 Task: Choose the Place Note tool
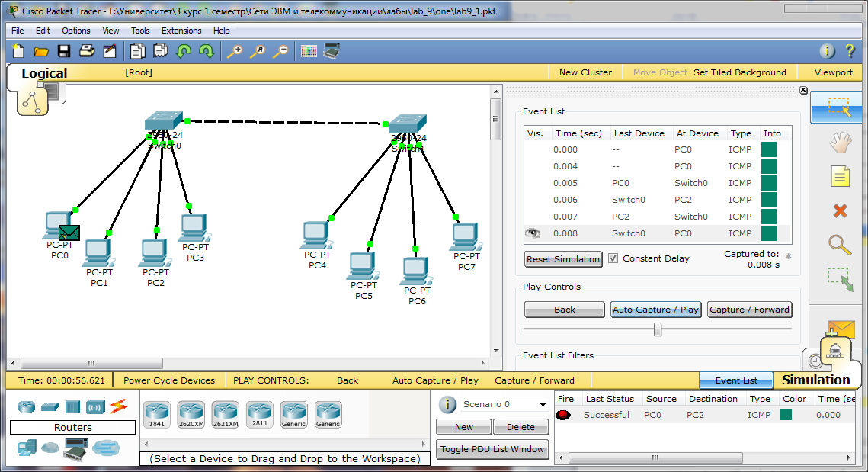pyautogui.click(x=840, y=177)
